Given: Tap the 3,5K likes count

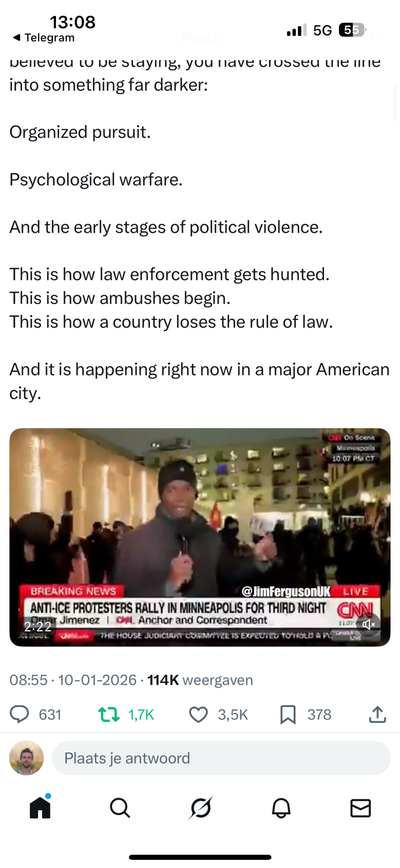Looking at the screenshot, I should coord(232,714).
